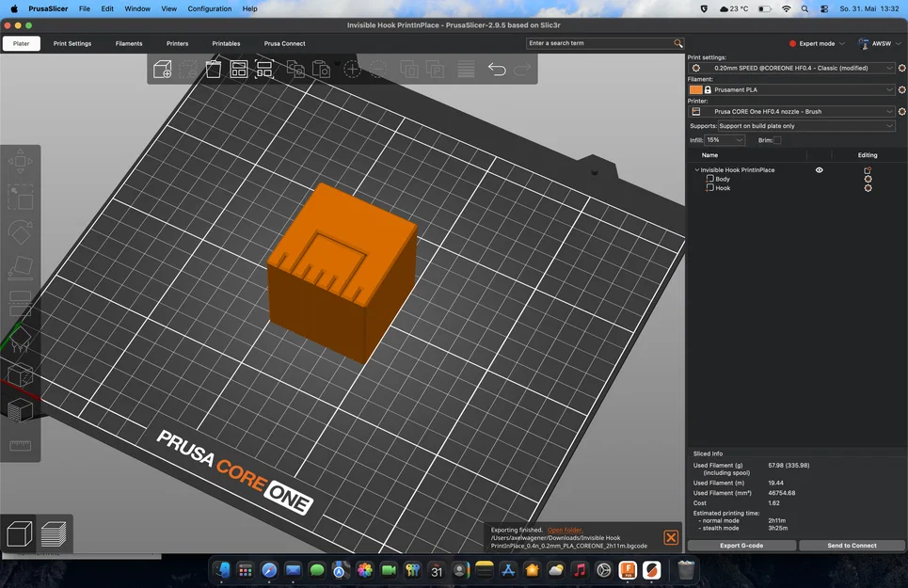The width and height of the screenshot is (908, 588).
Task: Select the Cut tool
Action: (x=21, y=304)
